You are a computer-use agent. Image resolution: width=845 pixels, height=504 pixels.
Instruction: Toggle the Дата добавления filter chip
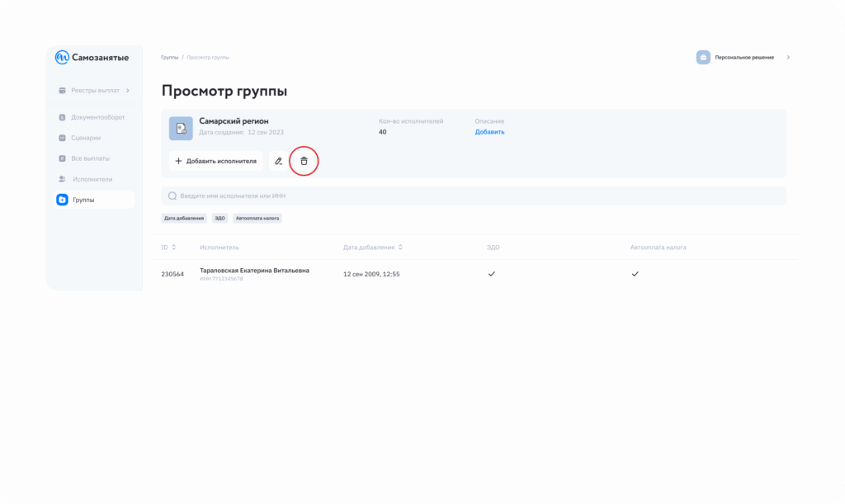point(184,219)
